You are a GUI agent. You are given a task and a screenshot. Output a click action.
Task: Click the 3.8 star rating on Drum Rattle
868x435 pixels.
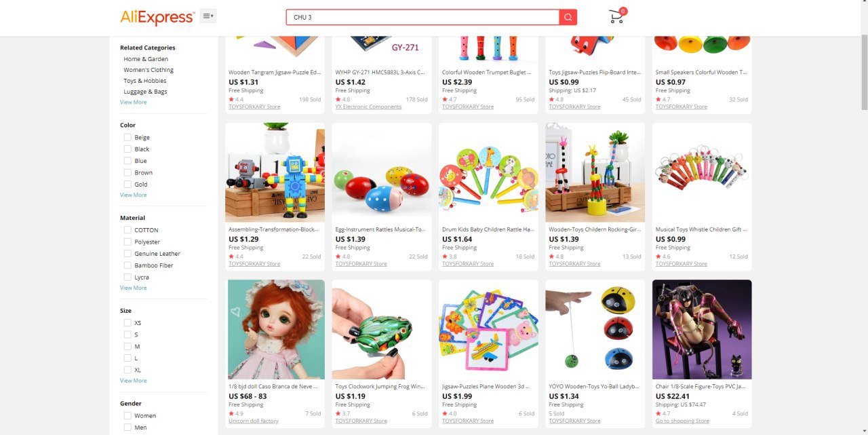click(450, 257)
